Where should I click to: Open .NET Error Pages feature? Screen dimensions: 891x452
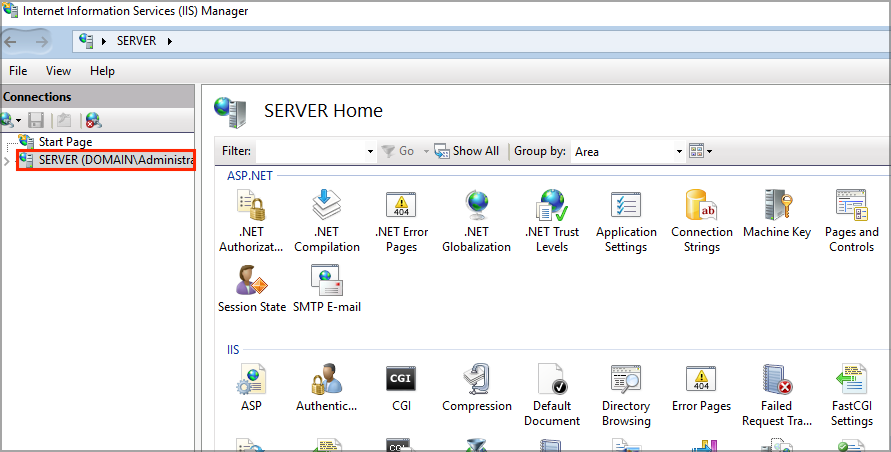coord(401,221)
